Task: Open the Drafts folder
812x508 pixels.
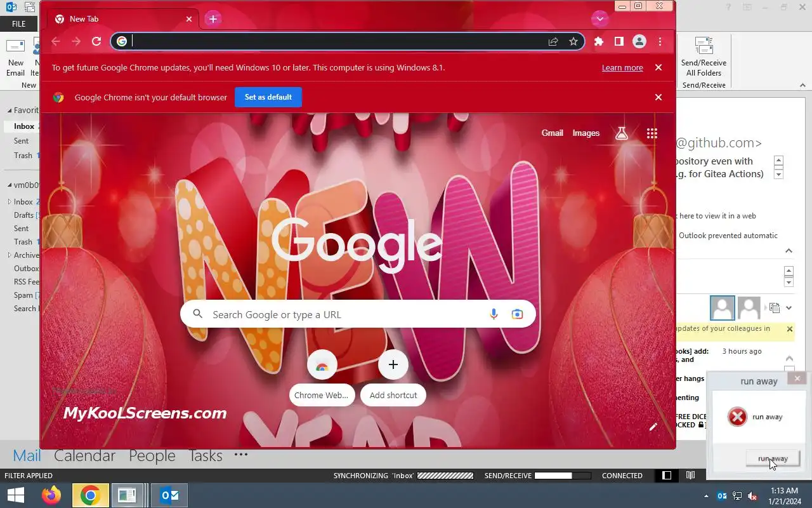Action: click(x=24, y=215)
